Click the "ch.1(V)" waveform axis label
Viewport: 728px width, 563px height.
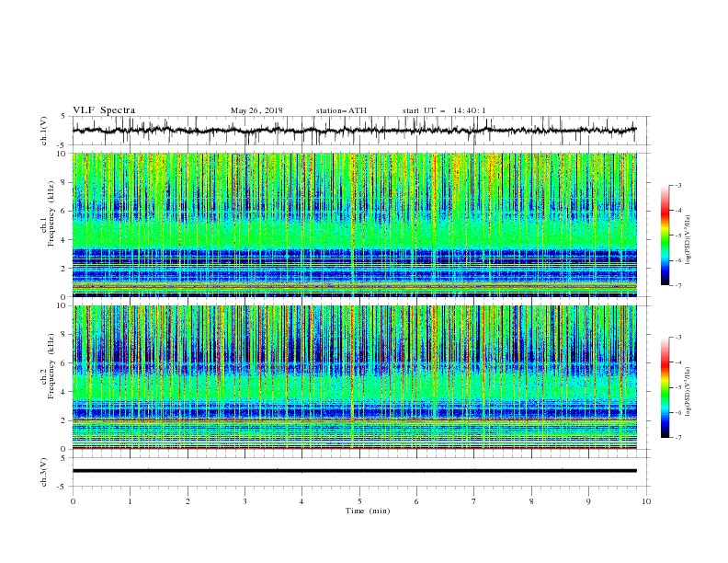pyautogui.click(x=44, y=131)
